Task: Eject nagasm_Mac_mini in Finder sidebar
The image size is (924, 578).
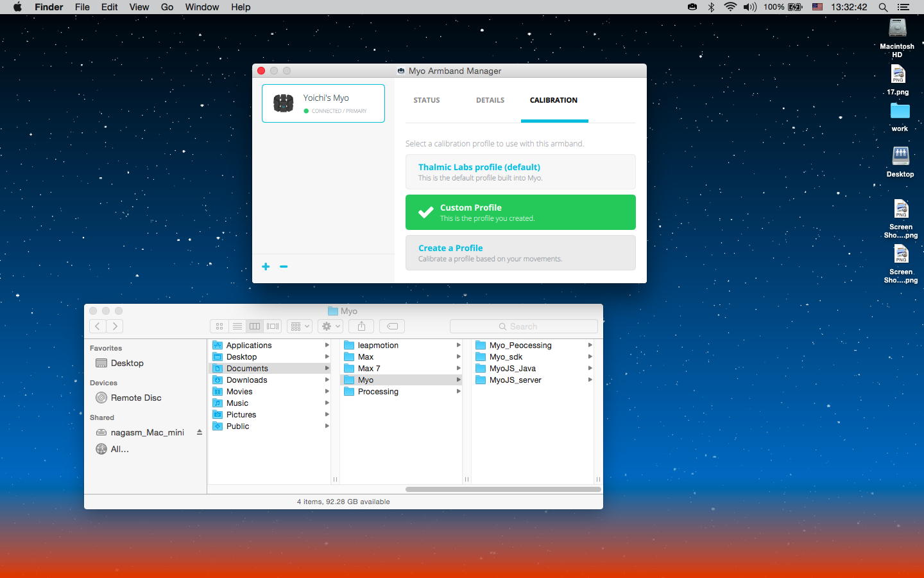Action: tap(200, 432)
